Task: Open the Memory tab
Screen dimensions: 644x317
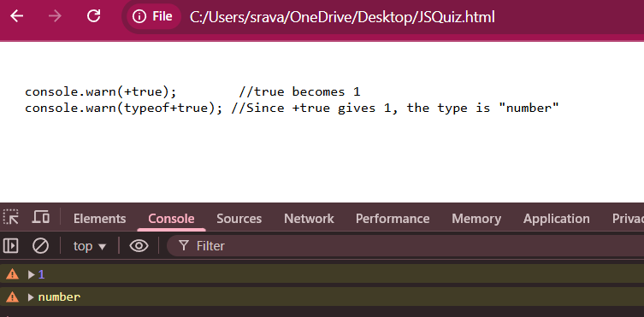Action: pos(476,219)
